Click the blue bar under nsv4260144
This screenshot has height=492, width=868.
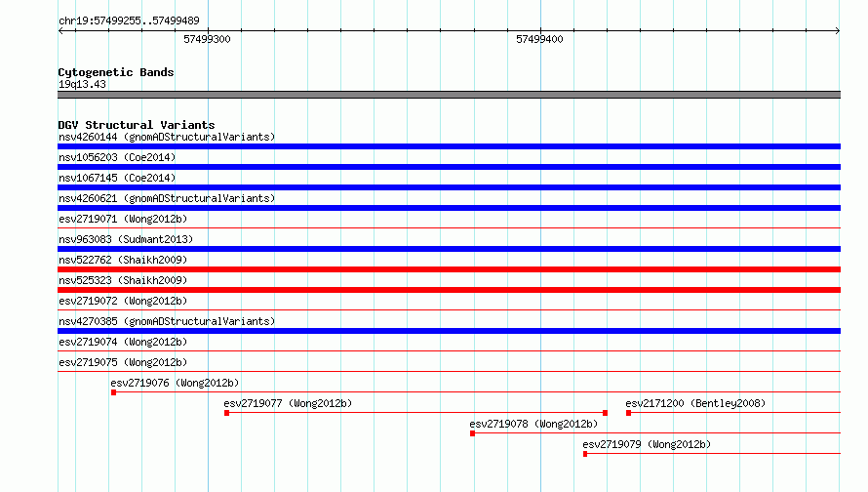click(x=449, y=146)
